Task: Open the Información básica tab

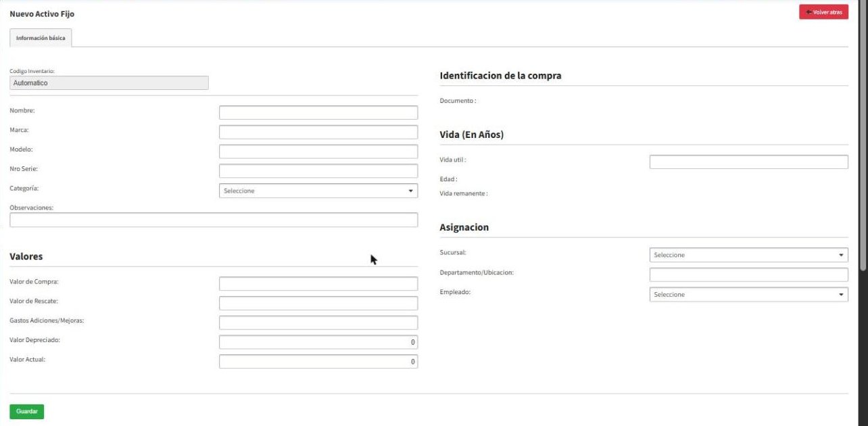Action: pos(41,38)
